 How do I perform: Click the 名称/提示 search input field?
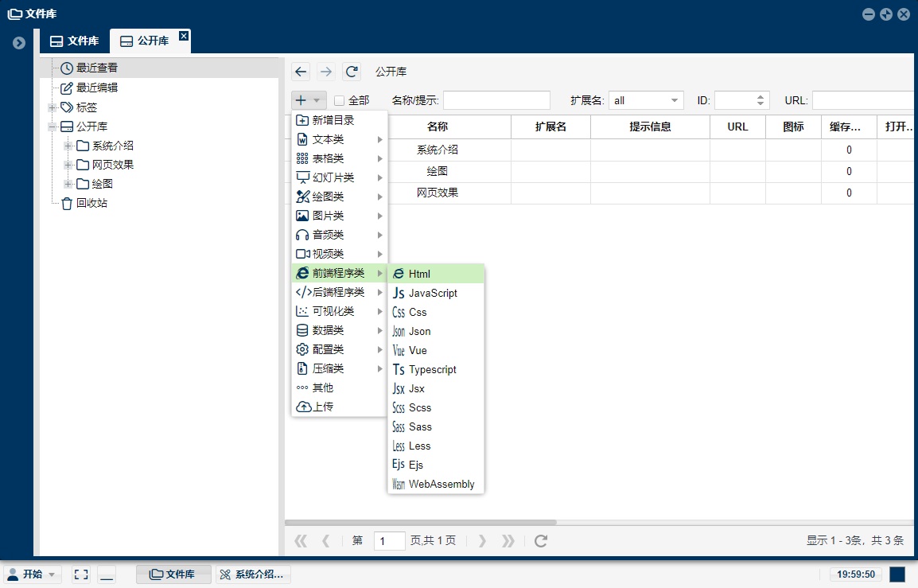coord(496,100)
